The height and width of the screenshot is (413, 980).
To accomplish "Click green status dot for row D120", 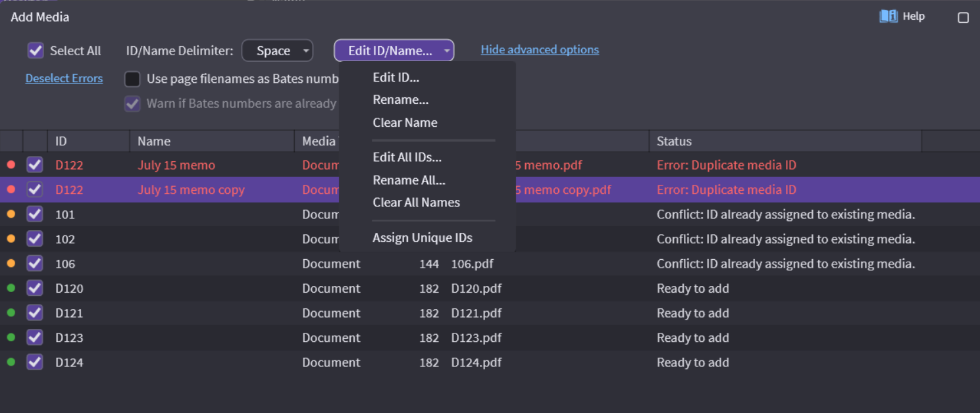I will pos(11,288).
